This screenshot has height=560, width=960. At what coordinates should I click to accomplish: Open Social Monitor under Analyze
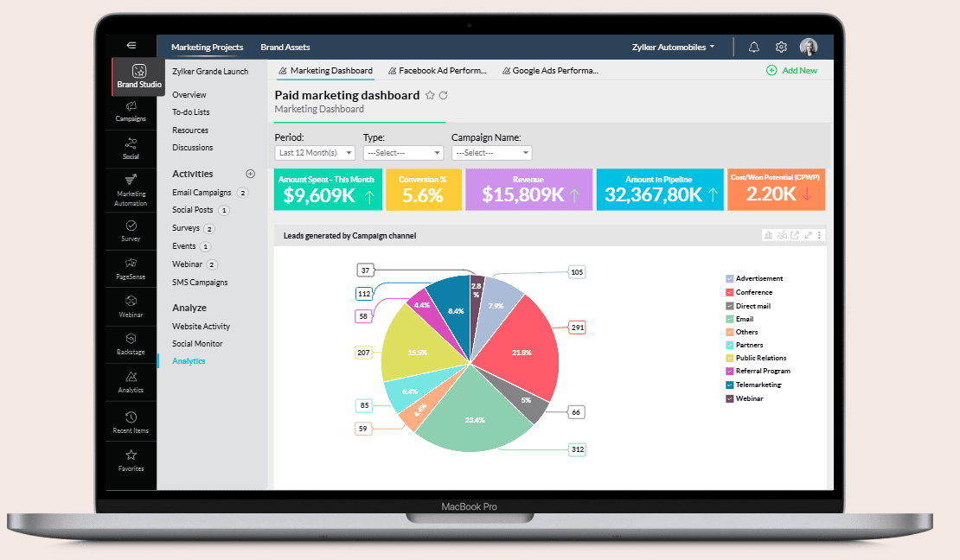pyautogui.click(x=198, y=344)
